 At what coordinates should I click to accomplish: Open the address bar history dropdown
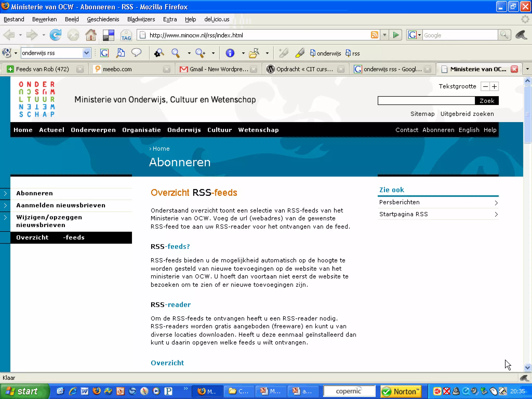[x=385, y=35]
